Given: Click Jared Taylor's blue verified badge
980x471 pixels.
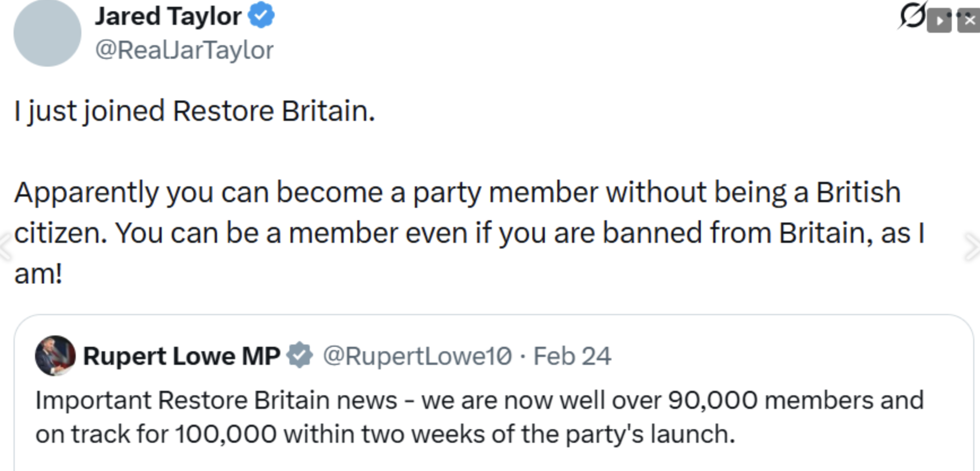Looking at the screenshot, I should point(261,15).
